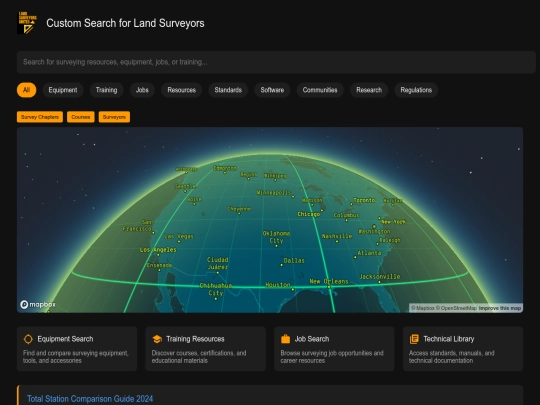
Task: Open the Job Search card
Action: (334, 349)
